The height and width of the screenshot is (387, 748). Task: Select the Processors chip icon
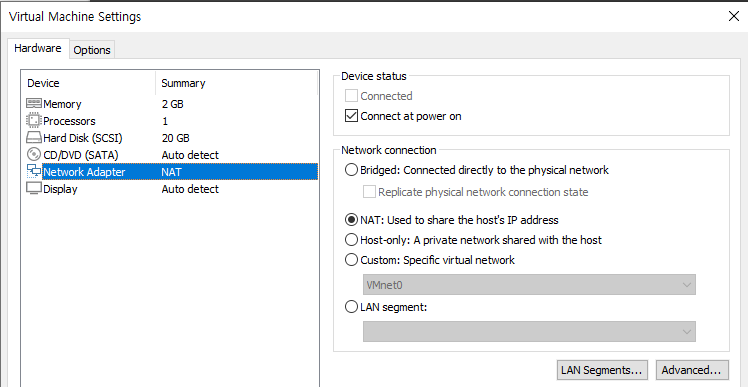point(34,121)
